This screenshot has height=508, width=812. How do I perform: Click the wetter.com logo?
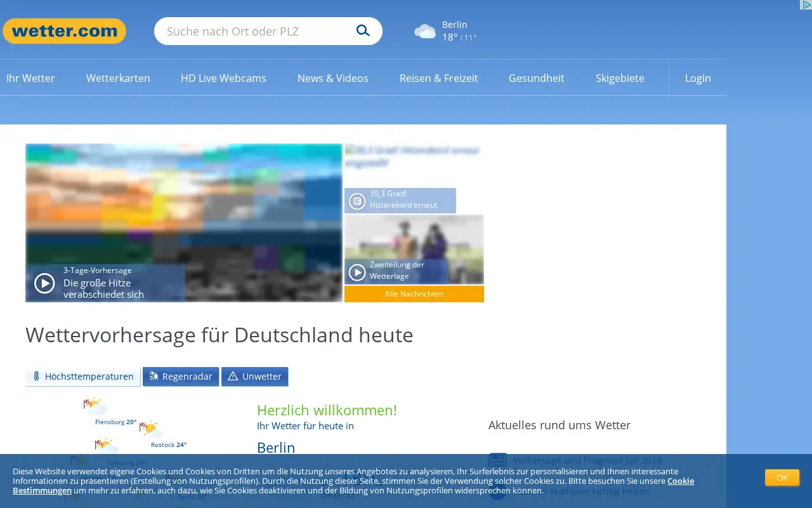(x=64, y=31)
